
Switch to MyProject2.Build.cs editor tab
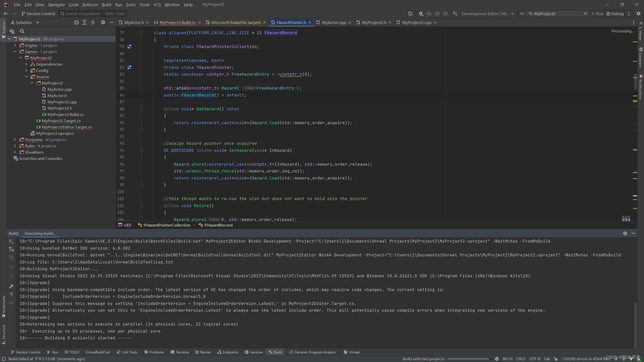pos(178,22)
